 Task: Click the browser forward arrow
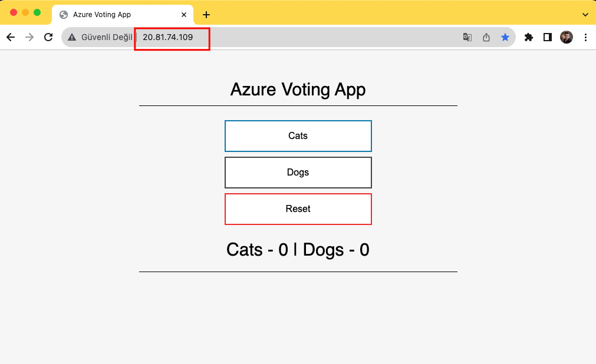pos(29,37)
